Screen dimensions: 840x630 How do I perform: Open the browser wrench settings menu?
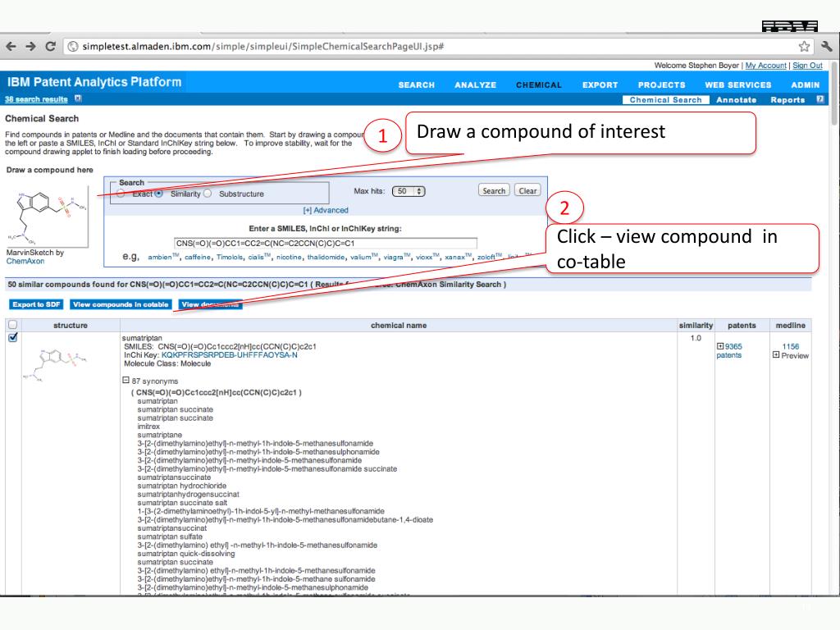coord(827,47)
